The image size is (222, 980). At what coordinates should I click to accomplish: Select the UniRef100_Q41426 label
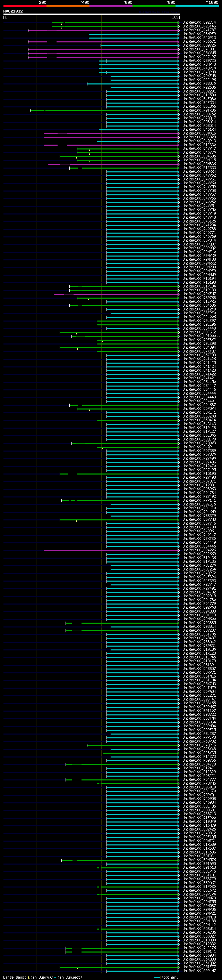point(199,359)
